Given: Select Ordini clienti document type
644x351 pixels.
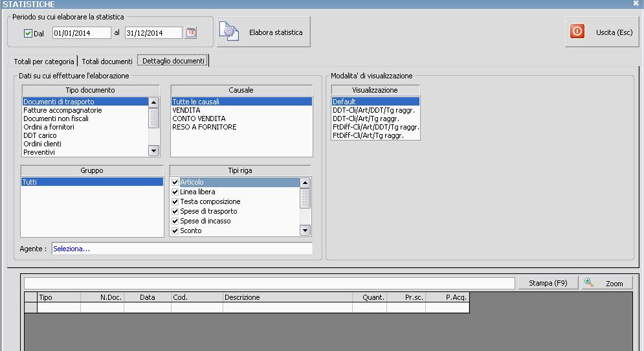Looking at the screenshot, I should 85,144.
